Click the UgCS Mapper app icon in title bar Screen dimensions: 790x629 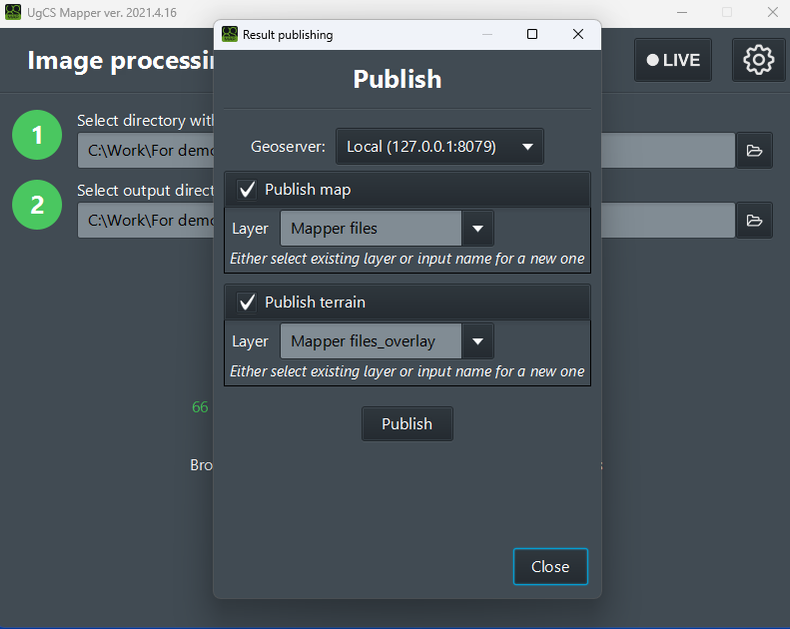(13, 12)
